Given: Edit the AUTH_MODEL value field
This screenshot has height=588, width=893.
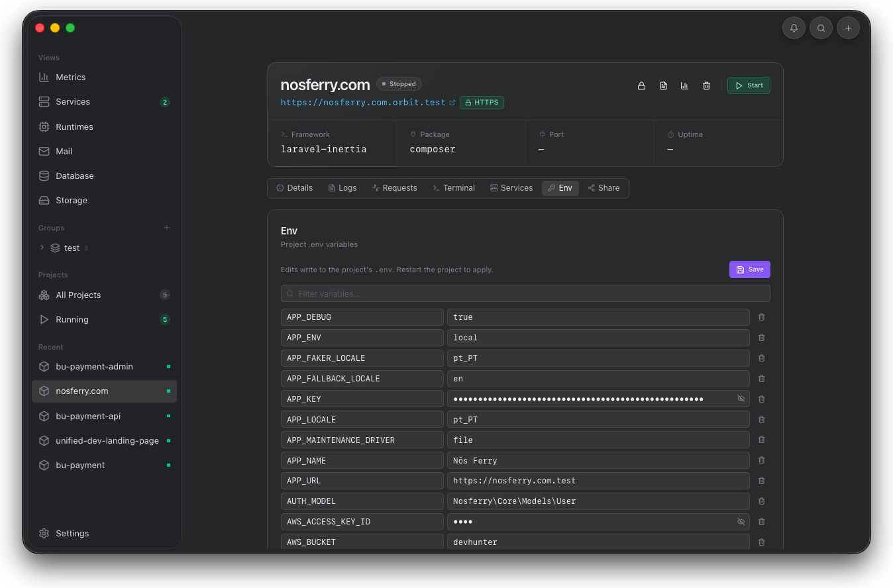Looking at the screenshot, I should tap(598, 501).
